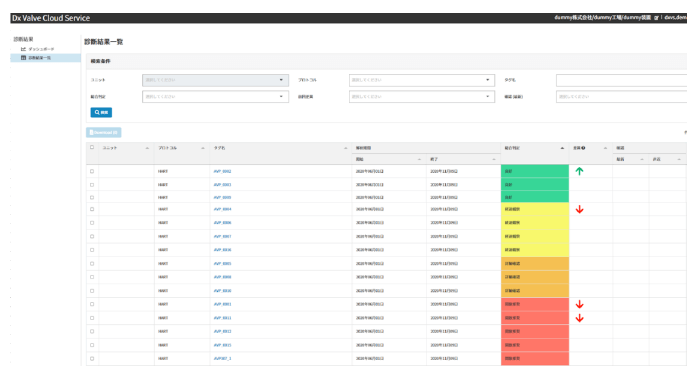Click the red status cell in AVP_0011 row
697x379 pixels.
[x=535, y=318]
